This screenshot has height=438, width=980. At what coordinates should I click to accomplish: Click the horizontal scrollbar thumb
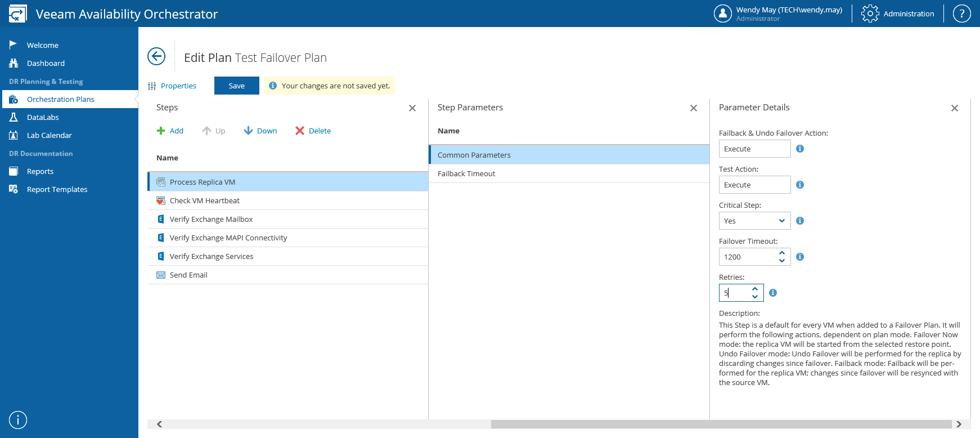(721, 424)
